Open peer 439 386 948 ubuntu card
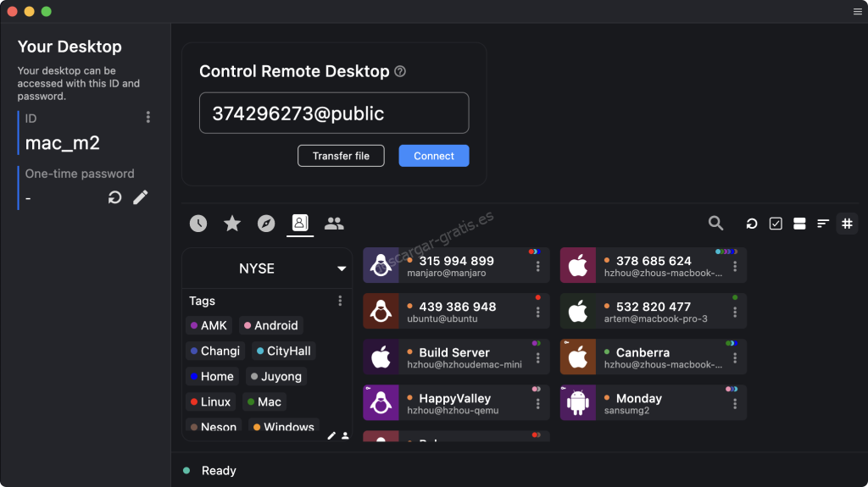868x487 pixels. [x=456, y=311]
